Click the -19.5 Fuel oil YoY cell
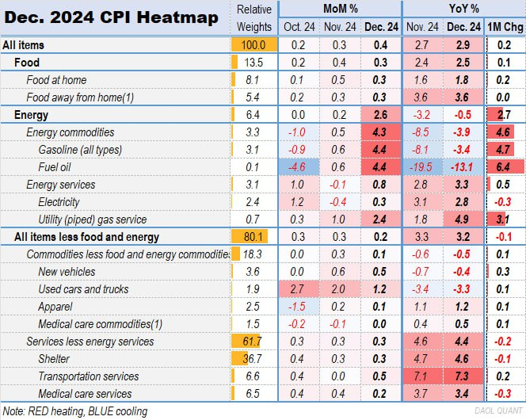The width and height of the screenshot is (526, 420). (x=422, y=166)
